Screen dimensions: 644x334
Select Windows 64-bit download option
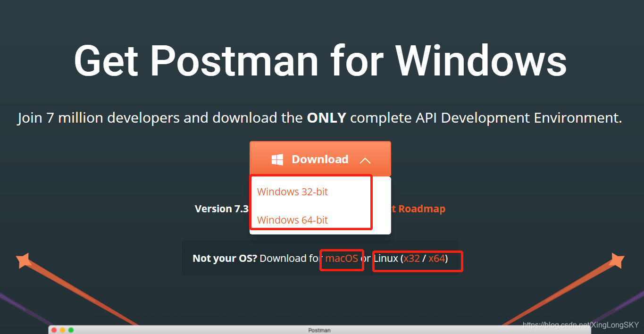[x=293, y=220]
